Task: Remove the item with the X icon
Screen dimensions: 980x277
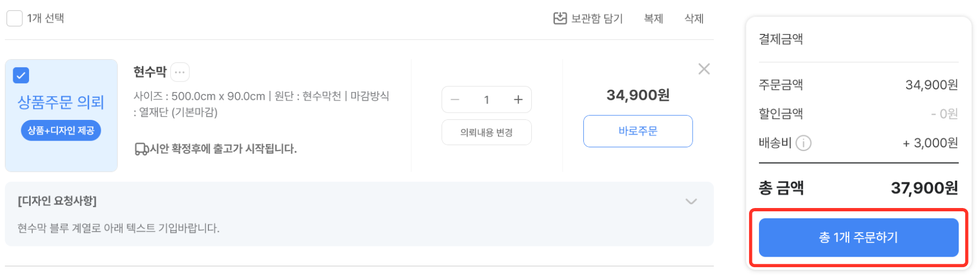Action: pyautogui.click(x=704, y=69)
